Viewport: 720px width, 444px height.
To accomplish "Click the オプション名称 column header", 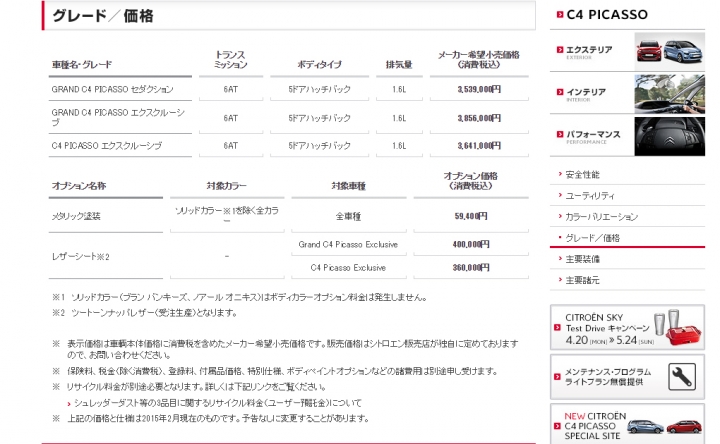I will (x=79, y=185).
